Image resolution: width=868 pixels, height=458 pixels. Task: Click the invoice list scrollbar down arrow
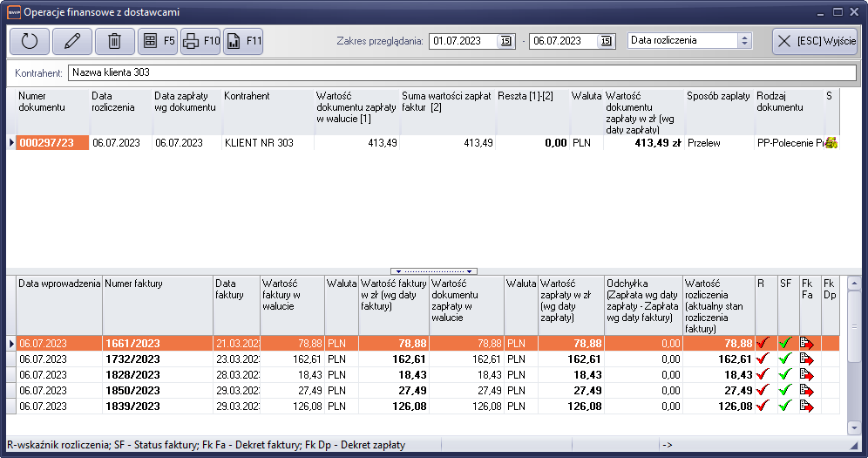tap(854, 427)
